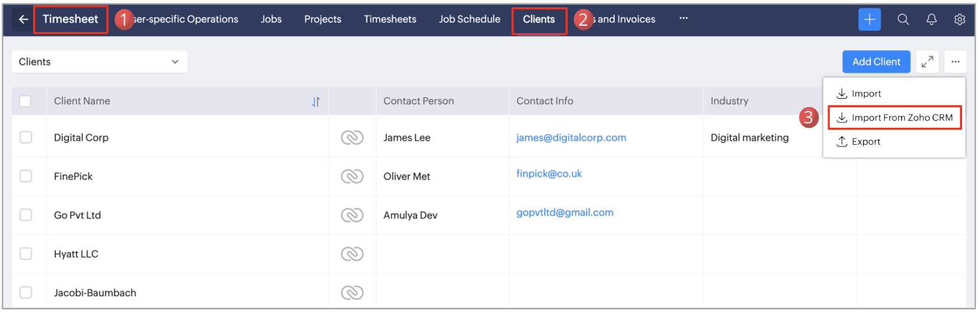This screenshot has width=980, height=314.
Task: Toggle the select-all header checkbox
Action: pyautogui.click(x=25, y=101)
